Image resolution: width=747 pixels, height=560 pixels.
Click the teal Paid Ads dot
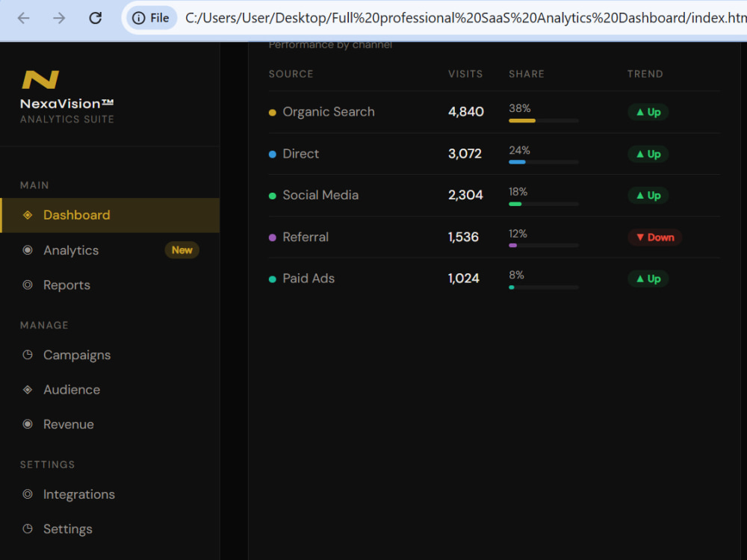click(273, 279)
